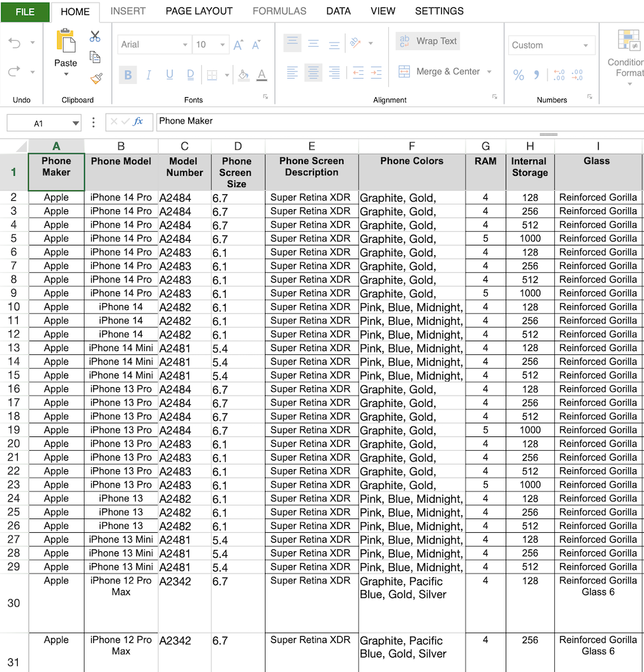Open the Paste options dropdown arrow

pos(66,74)
